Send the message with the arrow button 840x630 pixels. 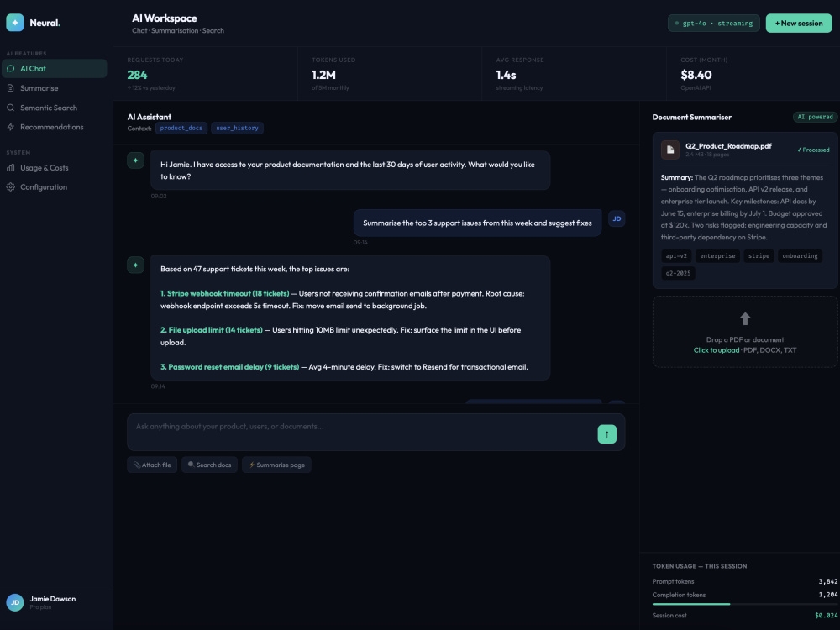[607, 434]
